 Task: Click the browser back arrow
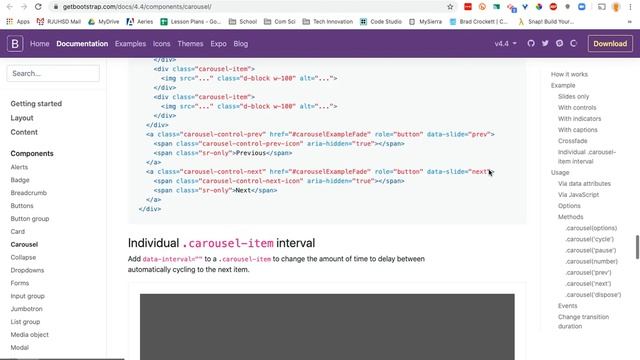(9, 7)
